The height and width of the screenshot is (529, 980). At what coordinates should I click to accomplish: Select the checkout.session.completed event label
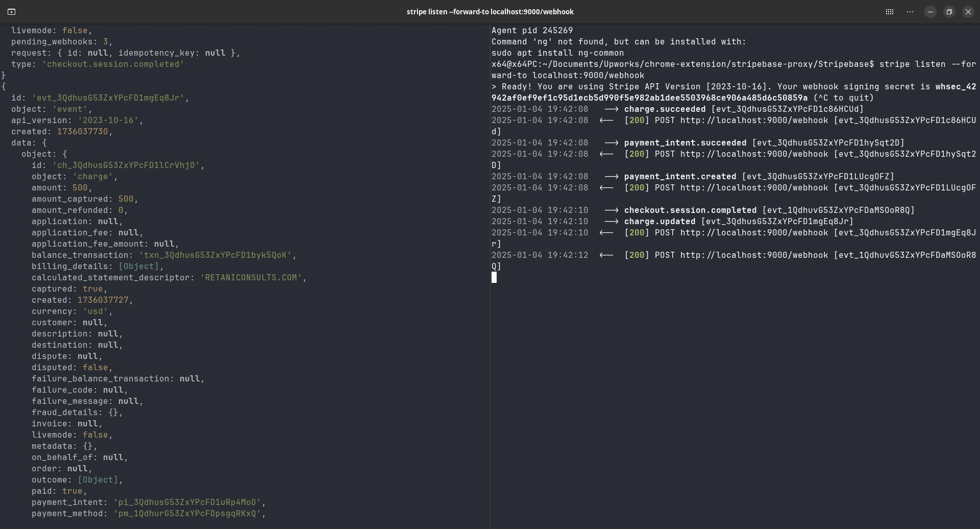692,210
